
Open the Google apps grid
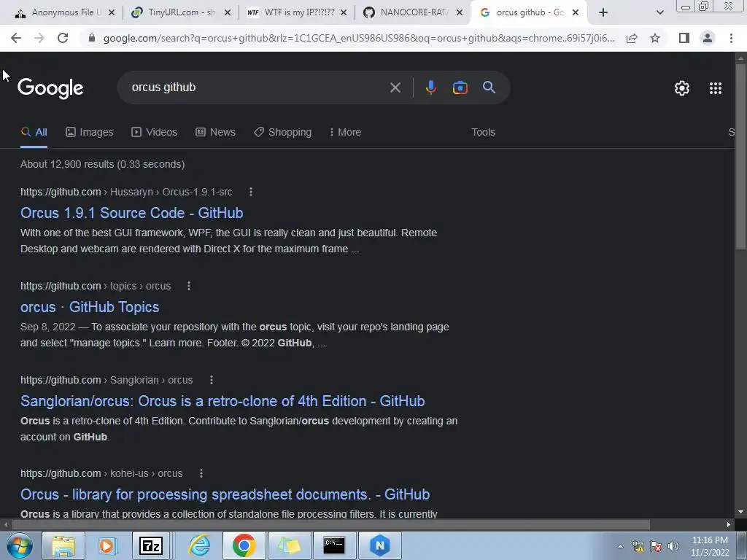point(716,88)
